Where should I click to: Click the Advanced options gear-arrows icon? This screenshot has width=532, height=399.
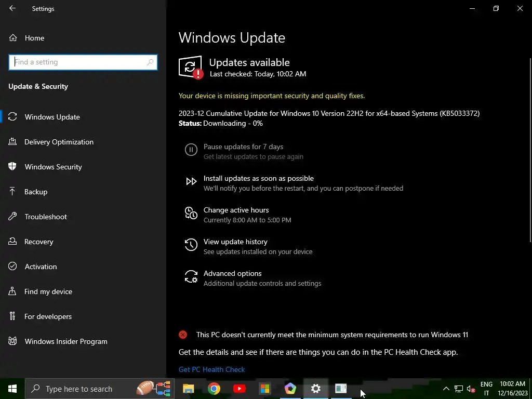click(191, 276)
